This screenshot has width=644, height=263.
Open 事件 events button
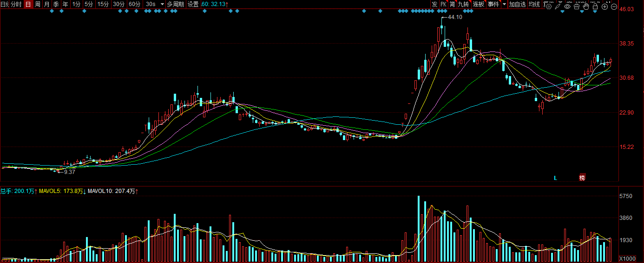pyautogui.click(x=493, y=4)
